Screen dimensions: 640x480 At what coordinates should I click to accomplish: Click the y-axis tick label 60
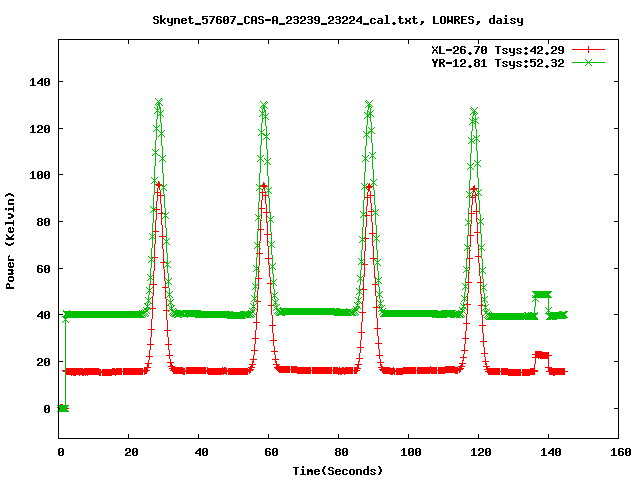43,269
